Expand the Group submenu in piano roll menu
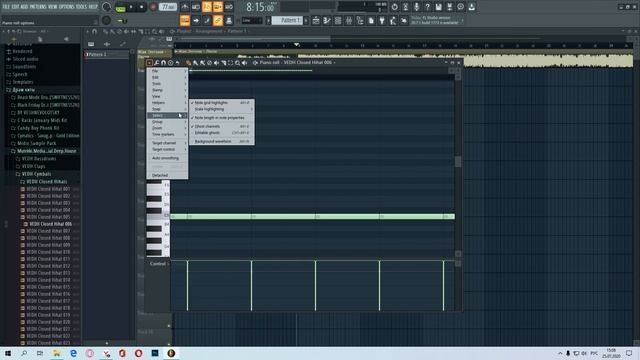This screenshot has height=360, width=640. coord(167,122)
